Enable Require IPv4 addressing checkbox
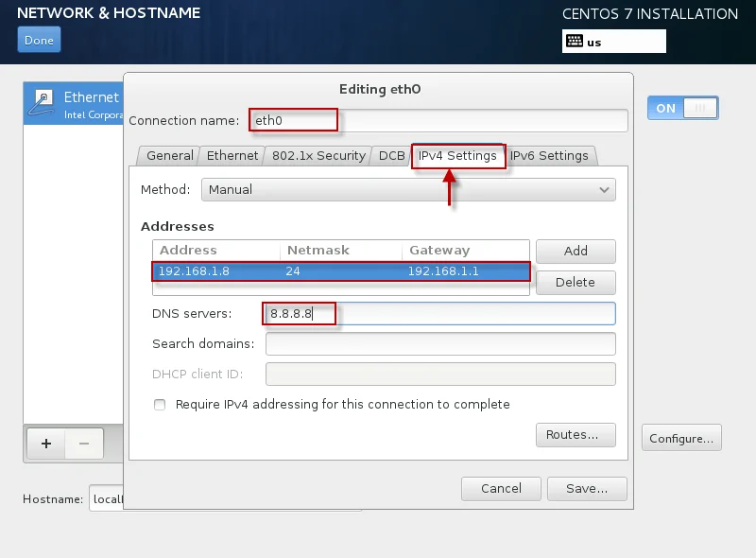The width and height of the screenshot is (756, 558). pyautogui.click(x=159, y=405)
